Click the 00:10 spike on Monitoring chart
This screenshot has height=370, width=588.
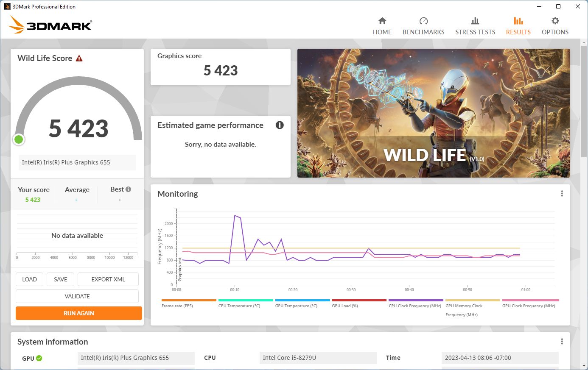236,216
